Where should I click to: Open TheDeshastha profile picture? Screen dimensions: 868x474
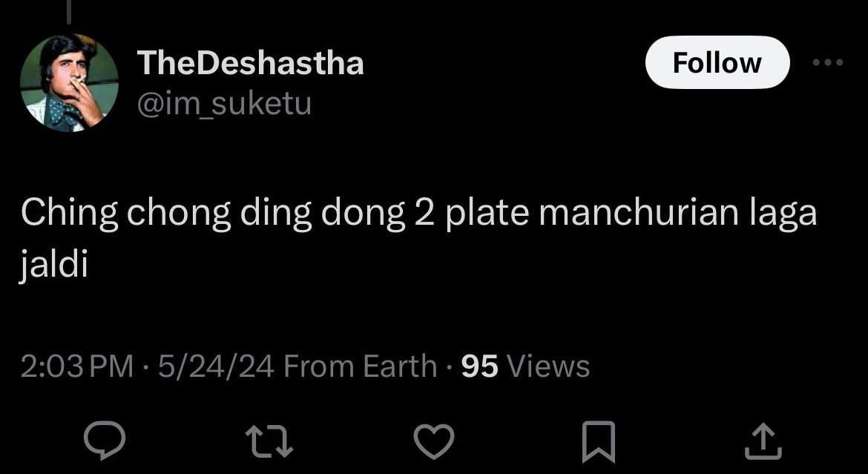tap(69, 83)
